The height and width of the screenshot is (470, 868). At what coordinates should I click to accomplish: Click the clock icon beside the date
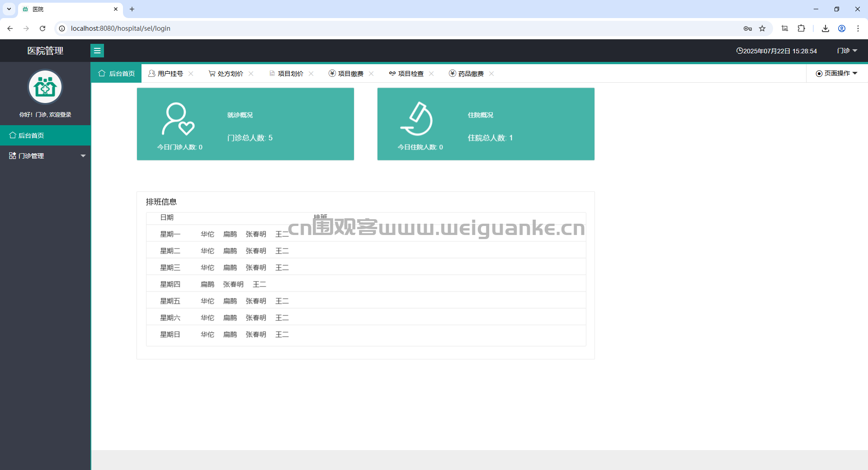tap(740, 51)
